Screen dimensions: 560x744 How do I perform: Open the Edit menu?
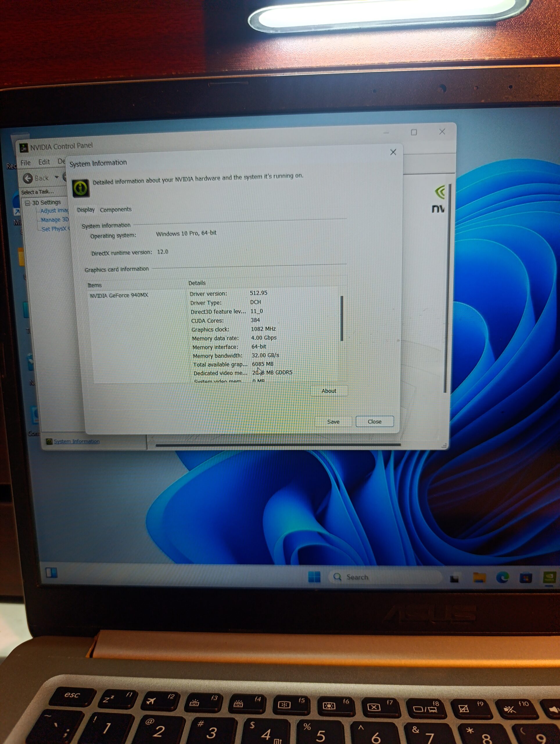pyautogui.click(x=44, y=162)
